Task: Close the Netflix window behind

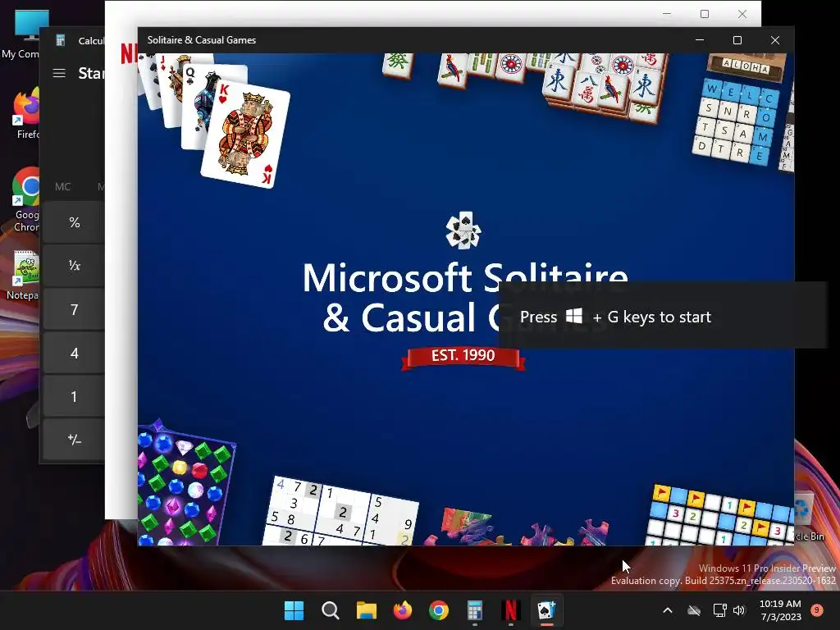Action: pyautogui.click(x=742, y=14)
